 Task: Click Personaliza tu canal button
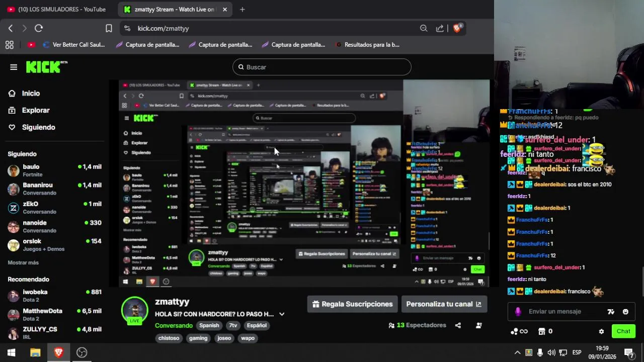tap(444, 304)
